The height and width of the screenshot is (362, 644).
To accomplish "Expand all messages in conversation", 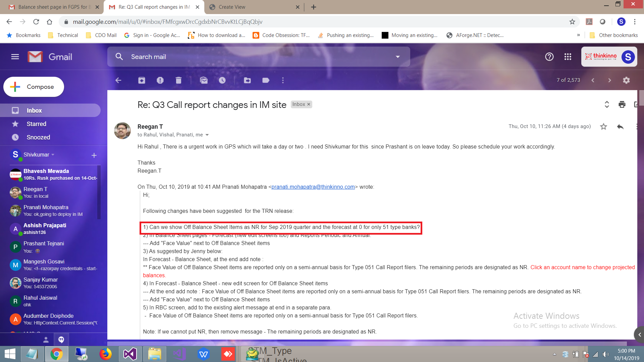I will 606,104.
